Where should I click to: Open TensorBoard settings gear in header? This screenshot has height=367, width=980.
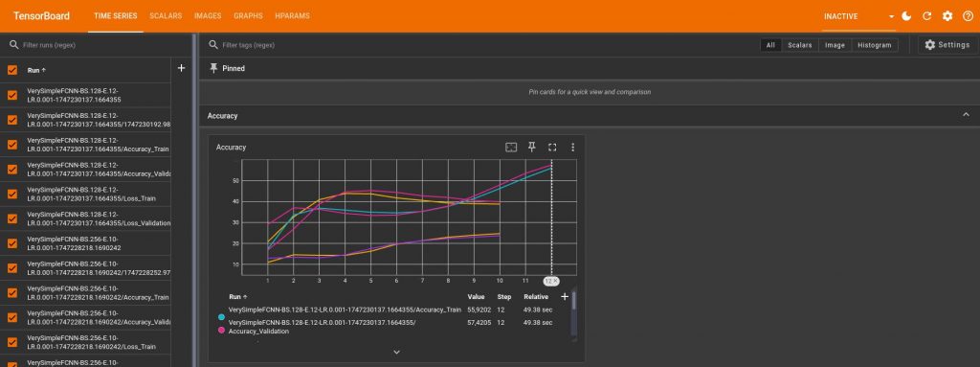(x=947, y=16)
